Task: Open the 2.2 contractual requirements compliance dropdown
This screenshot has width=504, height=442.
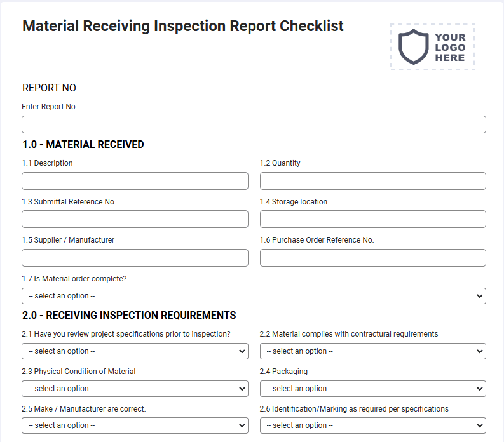Action: pos(373,351)
